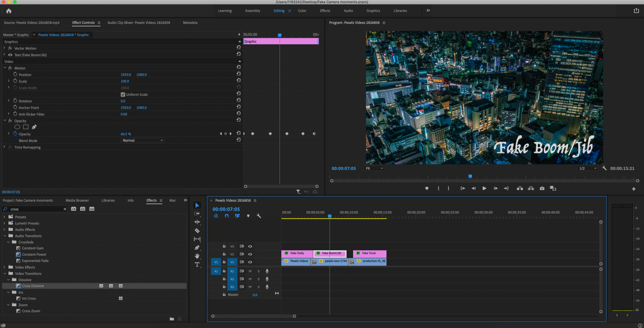Open the Fit zoom level dropdown
Image resolution: width=644 pixels, height=328 pixels.
(x=374, y=168)
